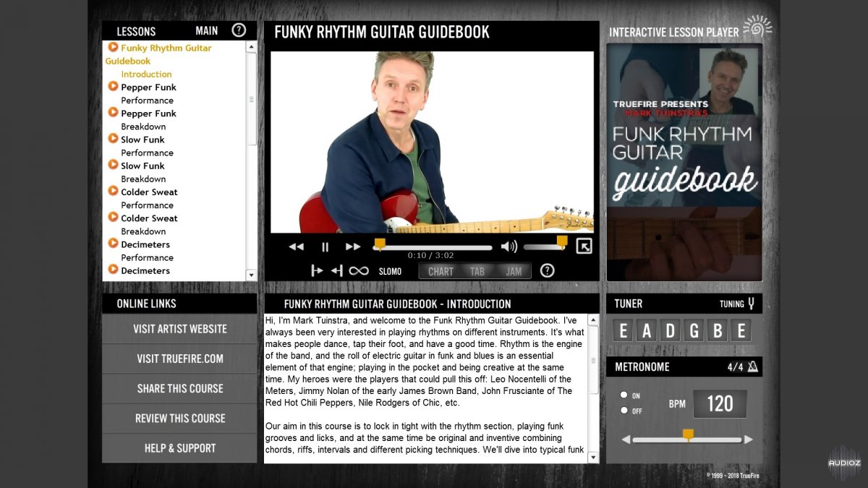Play D string tuner note
Image resolution: width=868 pixels, height=488 pixels.
[x=671, y=331]
